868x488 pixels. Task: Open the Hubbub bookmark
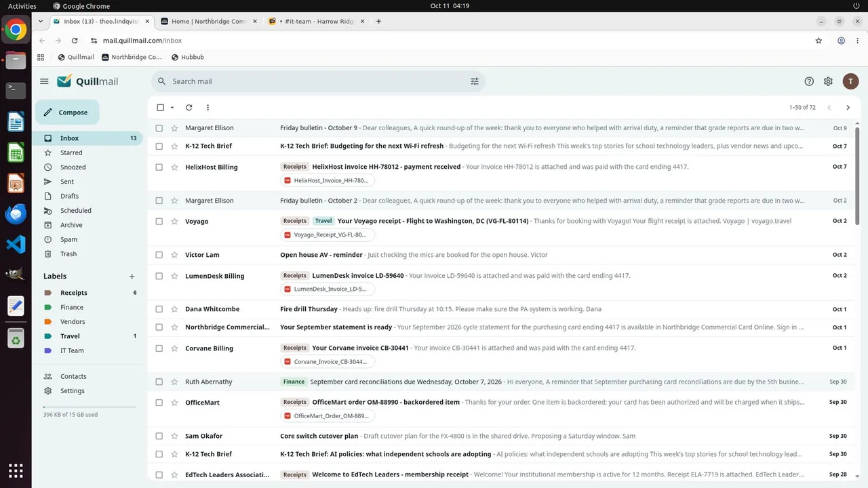(188, 58)
